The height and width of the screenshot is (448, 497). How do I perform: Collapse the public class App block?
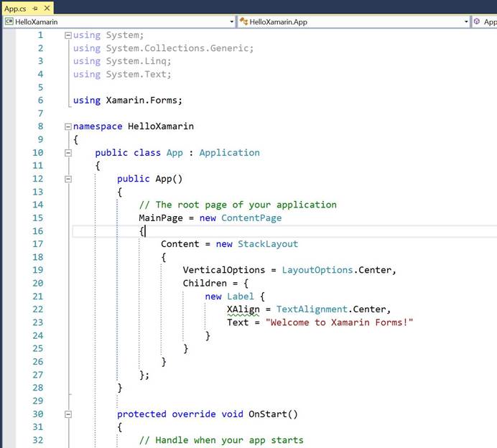[x=68, y=153]
